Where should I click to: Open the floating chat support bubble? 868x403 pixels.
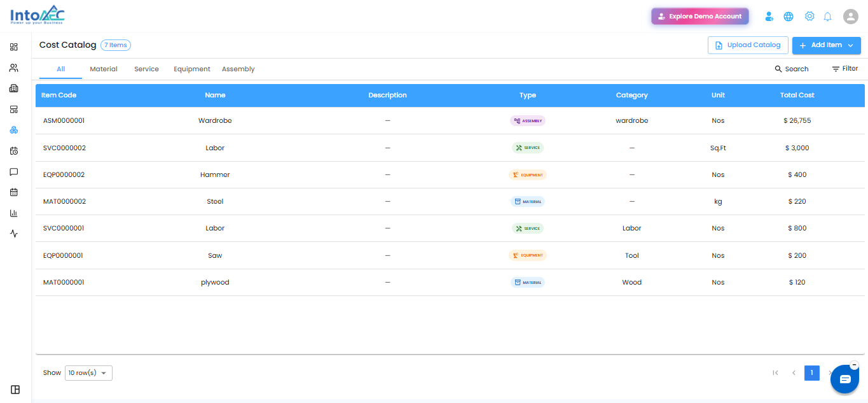(x=845, y=379)
